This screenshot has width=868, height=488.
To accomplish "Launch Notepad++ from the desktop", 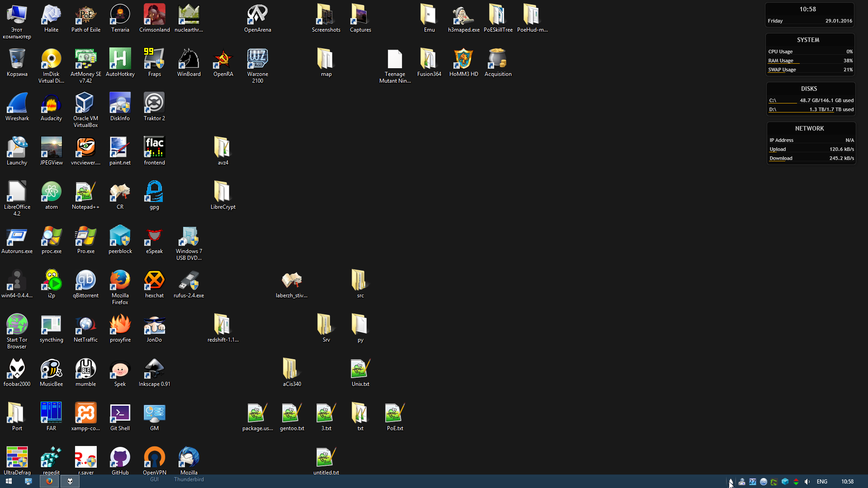I will coord(86,195).
